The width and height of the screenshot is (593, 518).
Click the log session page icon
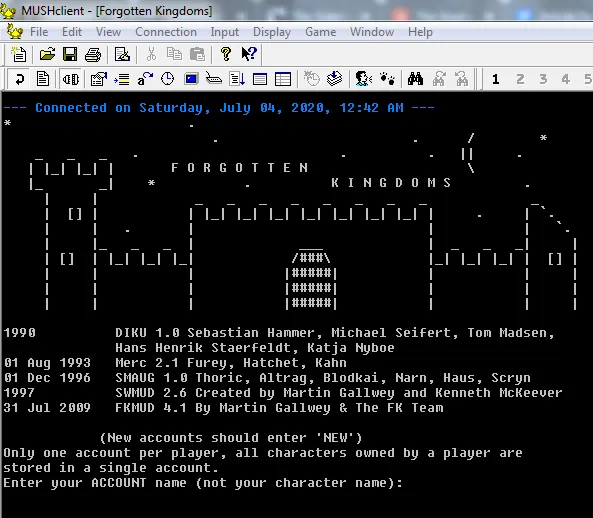click(42, 79)
